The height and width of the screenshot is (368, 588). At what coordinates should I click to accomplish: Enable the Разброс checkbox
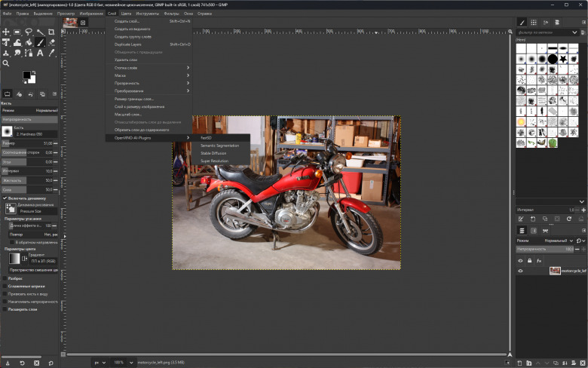pos(5,278)
